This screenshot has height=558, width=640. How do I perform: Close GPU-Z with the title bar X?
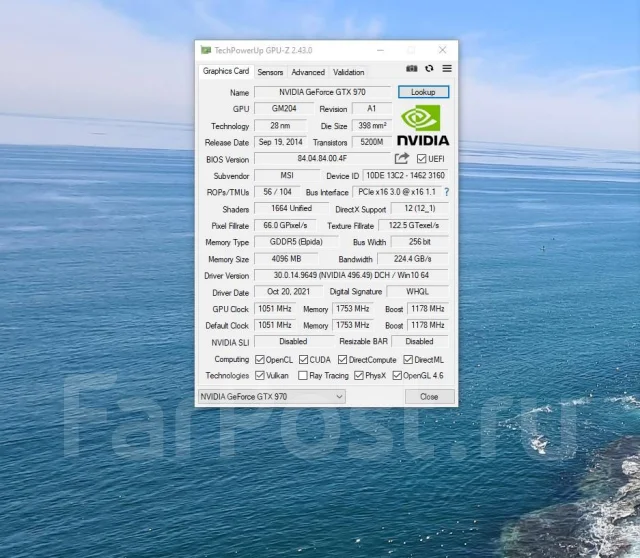pos(442,50)
